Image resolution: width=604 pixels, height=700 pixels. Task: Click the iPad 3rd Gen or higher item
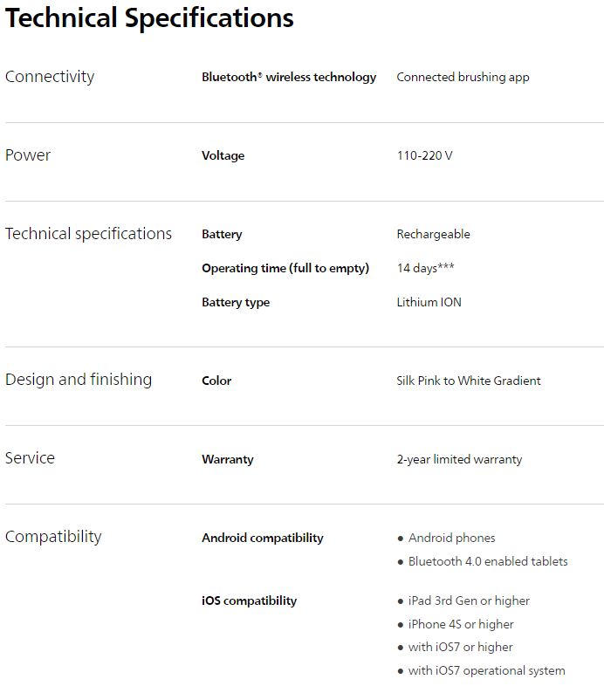(x=469, y=600)
